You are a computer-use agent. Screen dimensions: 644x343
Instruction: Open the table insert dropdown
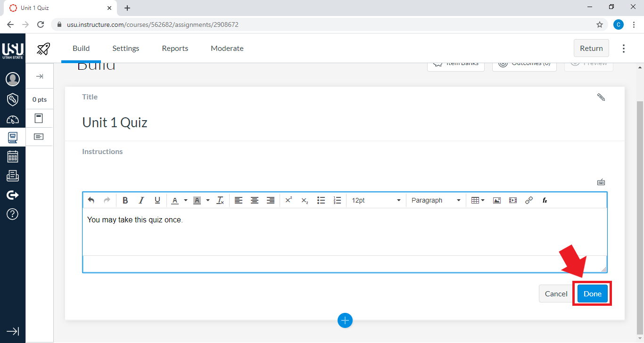pyautogui.click(x=478, y=200)
